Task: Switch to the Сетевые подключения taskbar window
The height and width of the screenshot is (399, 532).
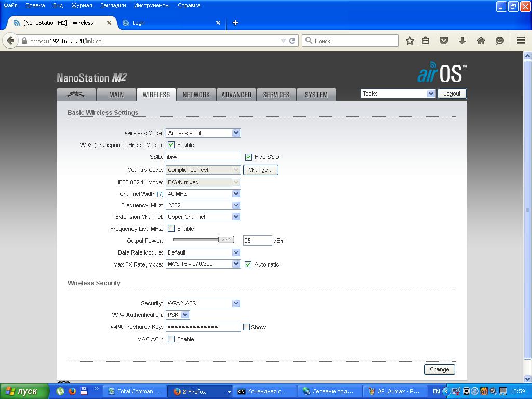Action: point(330,392)
